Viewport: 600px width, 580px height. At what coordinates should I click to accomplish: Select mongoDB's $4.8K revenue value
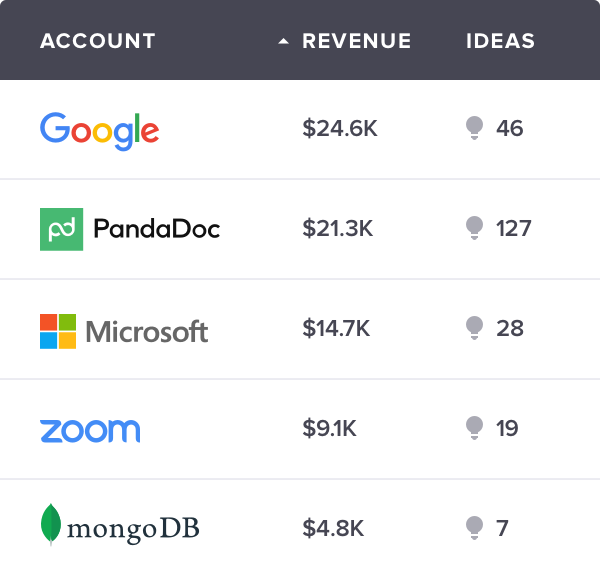click(333, 528)
